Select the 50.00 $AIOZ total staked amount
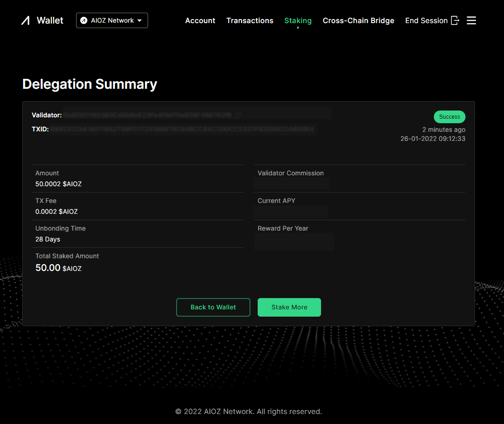The image size is (504, 424). 58,268
